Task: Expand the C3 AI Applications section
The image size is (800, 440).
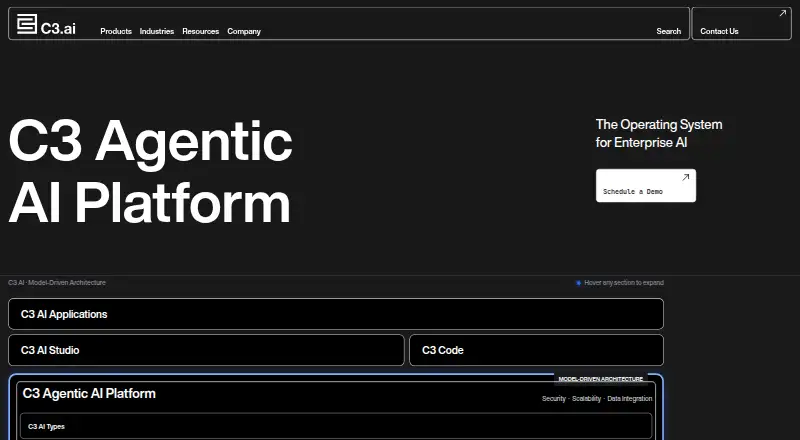Action: pos(336,314)
